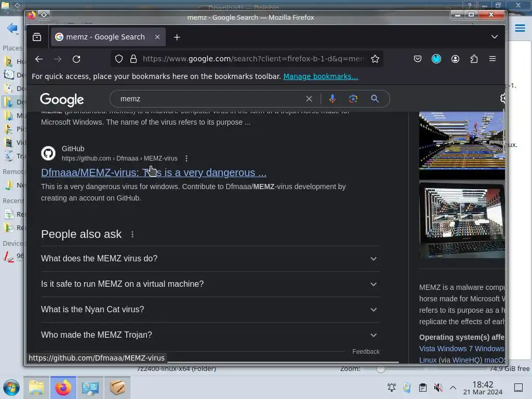Open GitHub favicon in search result

[48, 153]
